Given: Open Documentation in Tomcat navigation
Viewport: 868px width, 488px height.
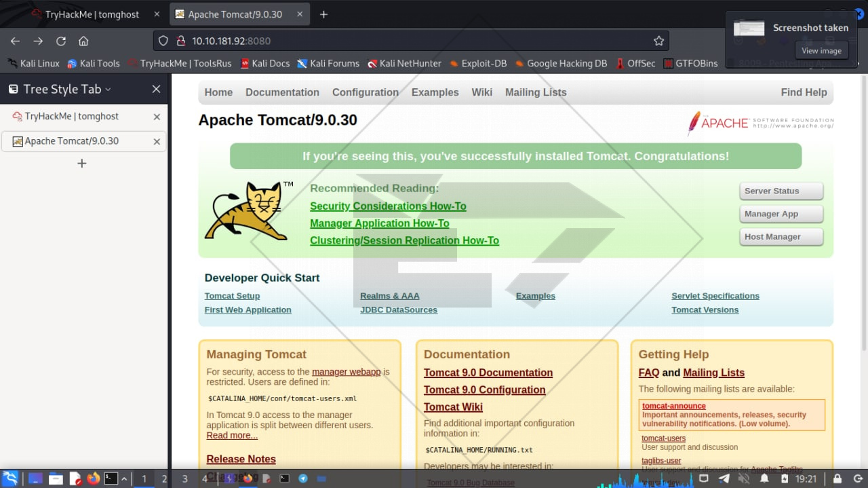Looking at the screenshot, I should coord(282,92).
